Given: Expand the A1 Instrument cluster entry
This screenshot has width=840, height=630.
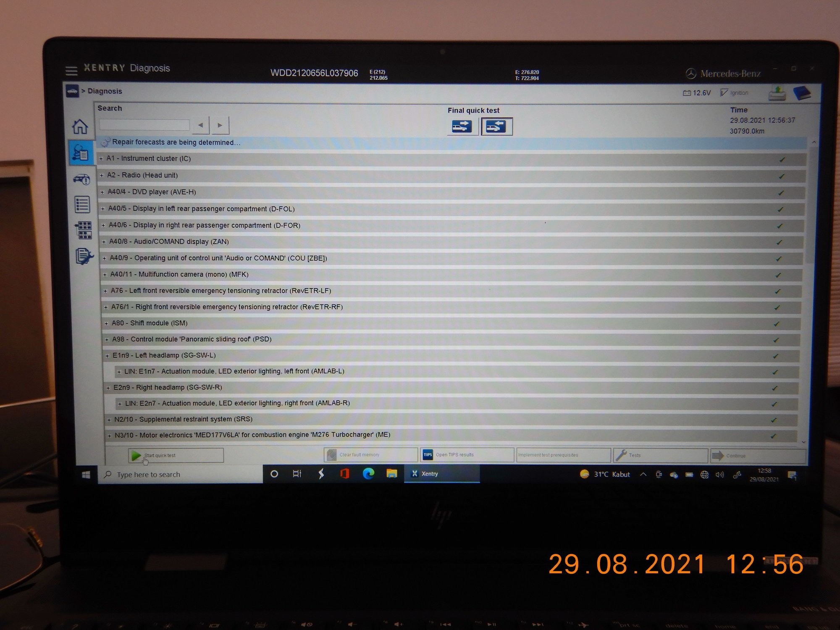Looking at the screenshot, I should [x=101, y=159].
